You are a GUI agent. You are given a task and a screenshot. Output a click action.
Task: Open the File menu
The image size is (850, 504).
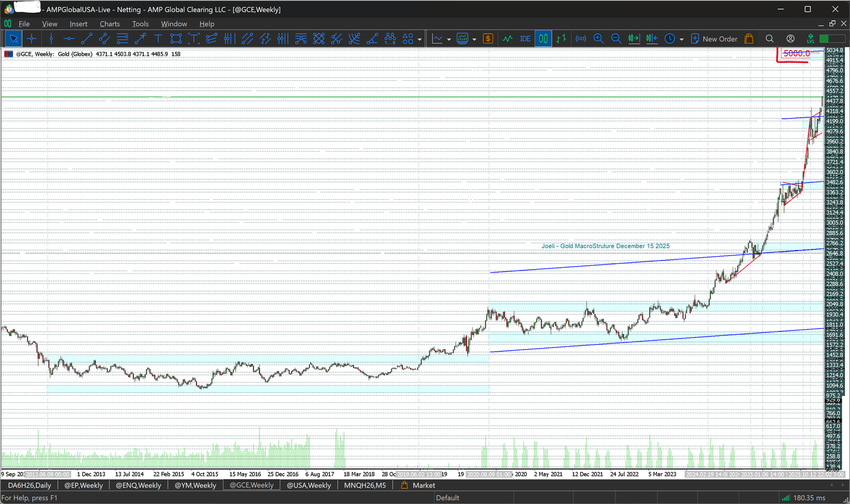(24, 24)
